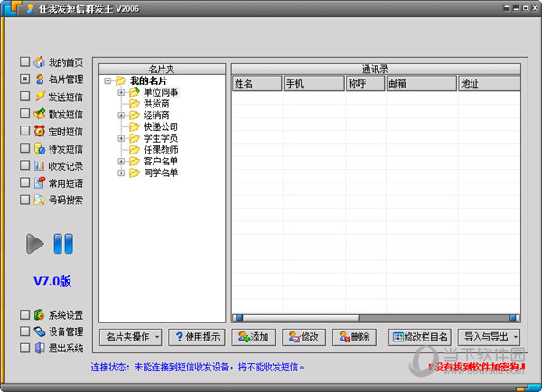The image size is (542, 392).
Task: Tick the 散发短信 checkbox
Action: tap(24, 113)
